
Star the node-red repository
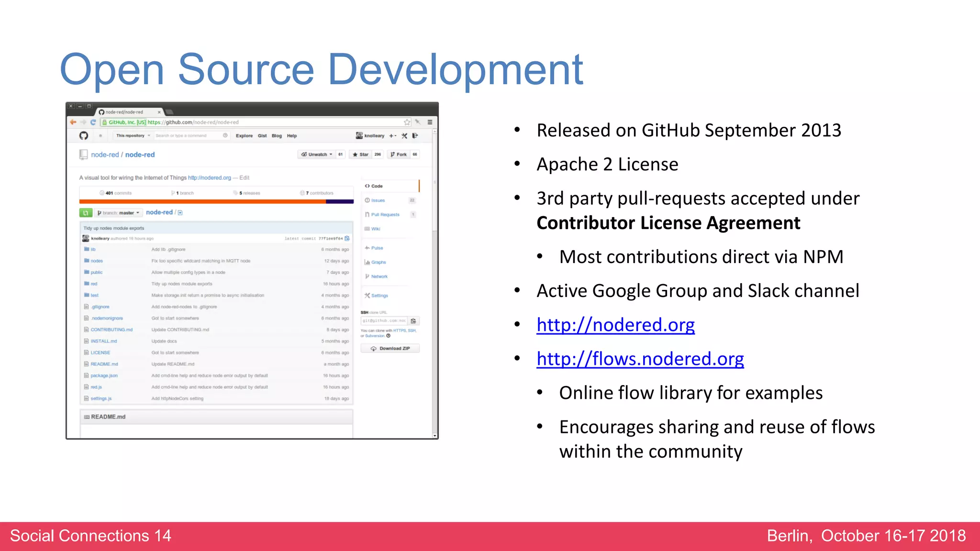pos(361,154)
